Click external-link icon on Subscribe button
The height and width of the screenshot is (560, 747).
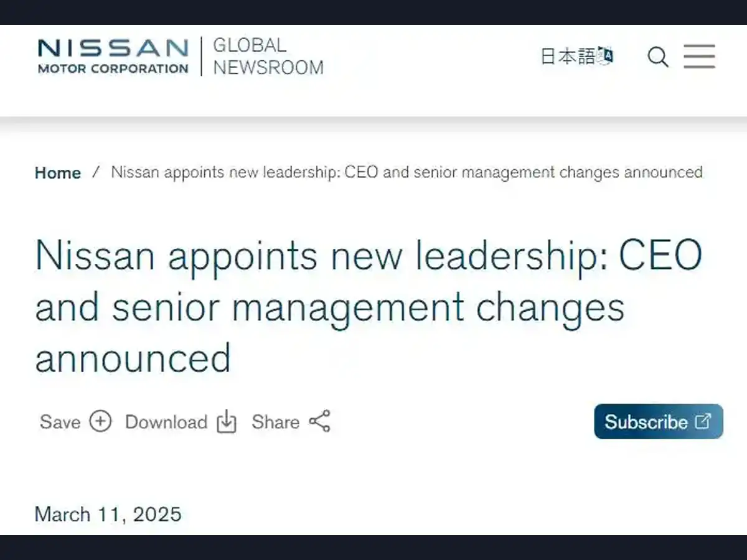[x=702, y=421]
